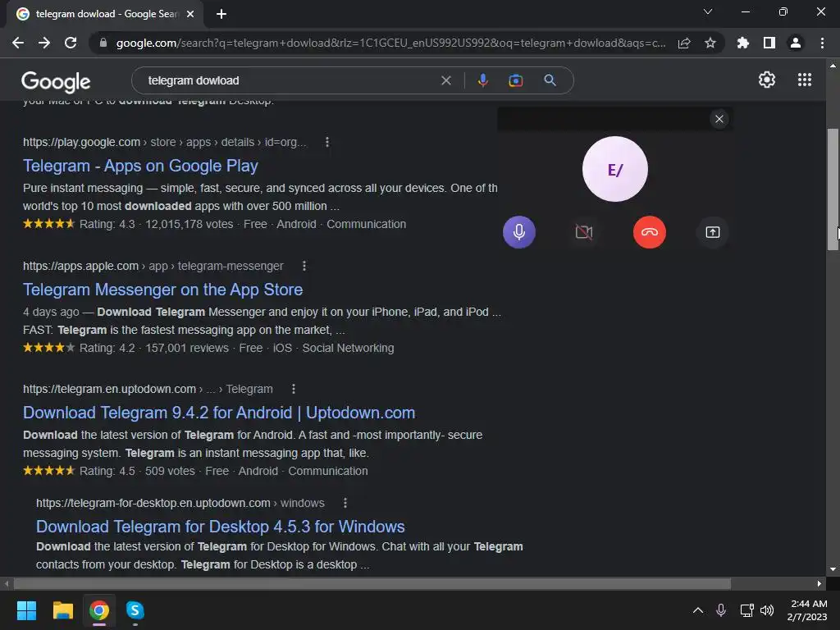This screenshot has height=630, width=840.
Task: Open Chrome three-dot menu
Action: (822, 43)
